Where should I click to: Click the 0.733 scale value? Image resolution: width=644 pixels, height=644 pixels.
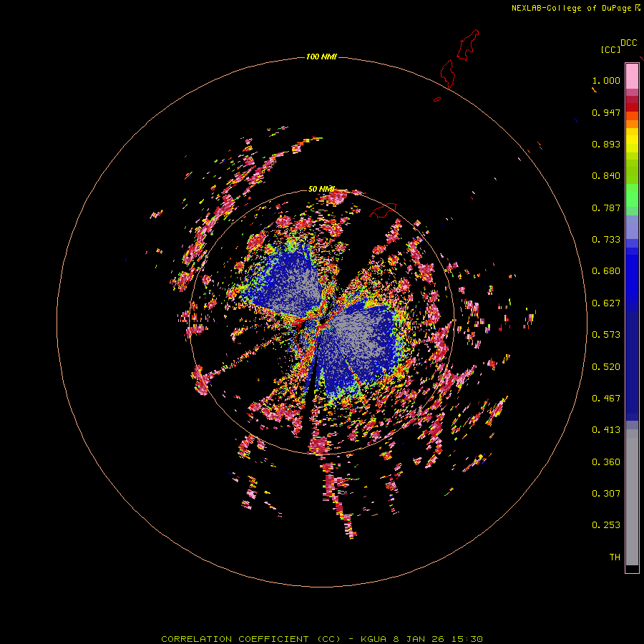tap(606, 240)
